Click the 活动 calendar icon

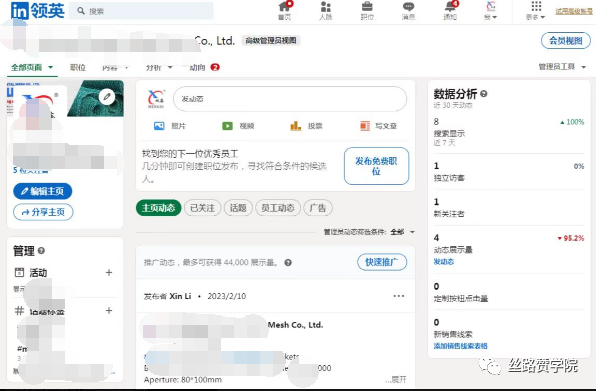(19, 272)
